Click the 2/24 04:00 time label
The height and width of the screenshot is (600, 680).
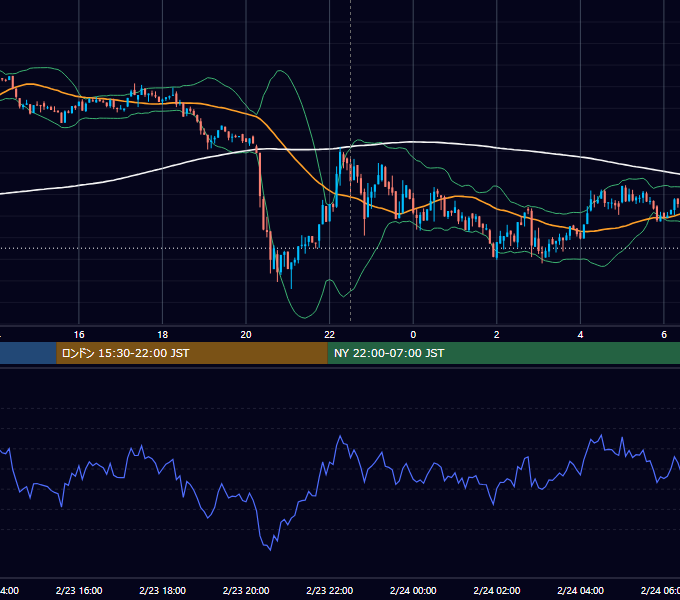click(x=580, y=590)
